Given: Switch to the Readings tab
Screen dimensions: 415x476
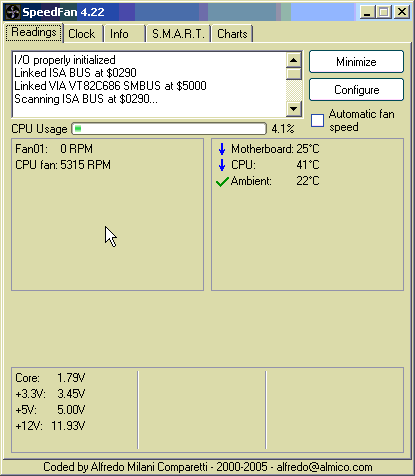Looking at the screenshot, I should [34, 33].
